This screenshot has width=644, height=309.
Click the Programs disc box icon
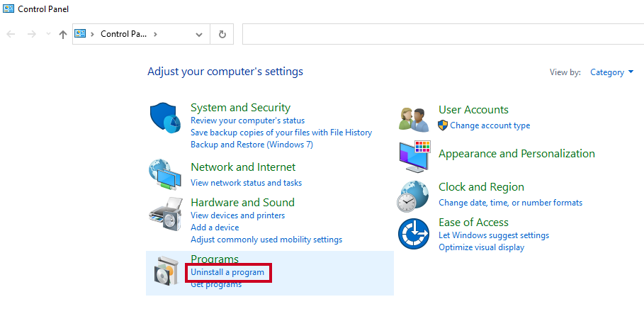coord(166,270)
